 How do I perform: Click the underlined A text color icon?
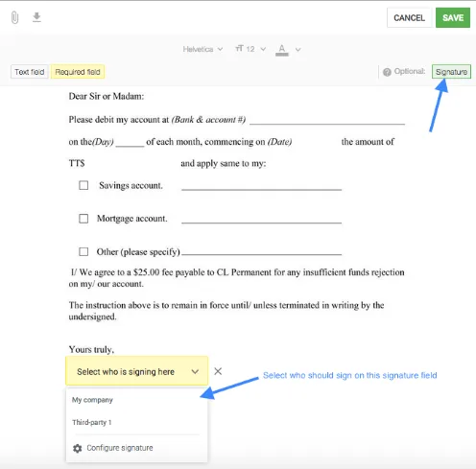(x=282, y=50)
